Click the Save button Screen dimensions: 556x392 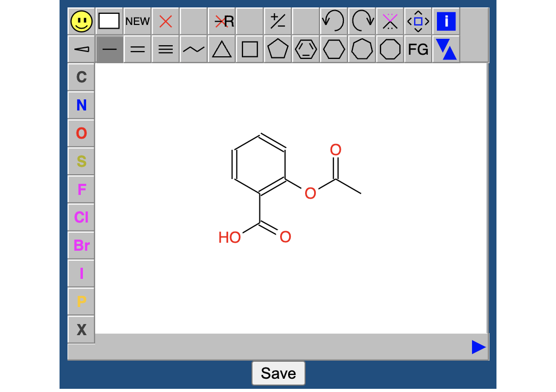pyautogui.click(x=278, y=373)
